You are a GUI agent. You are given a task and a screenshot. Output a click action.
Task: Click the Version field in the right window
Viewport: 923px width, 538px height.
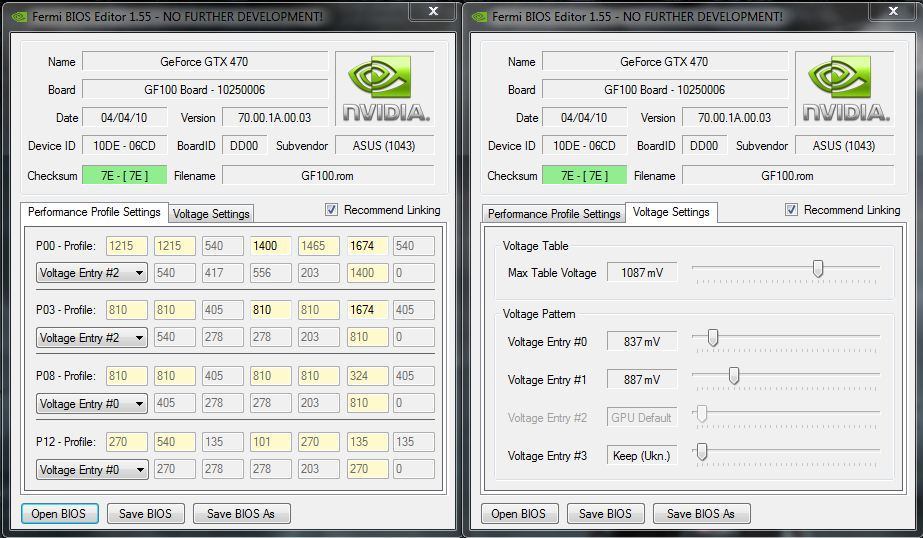coord(735,117)
